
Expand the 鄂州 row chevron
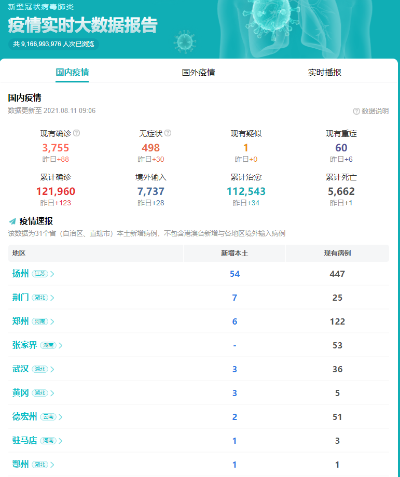[52, 464]
